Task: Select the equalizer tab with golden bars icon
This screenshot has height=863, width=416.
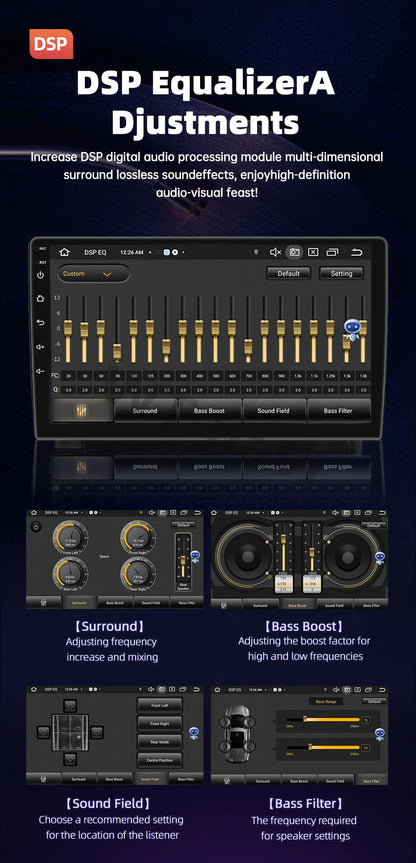Action: [81, 411]
